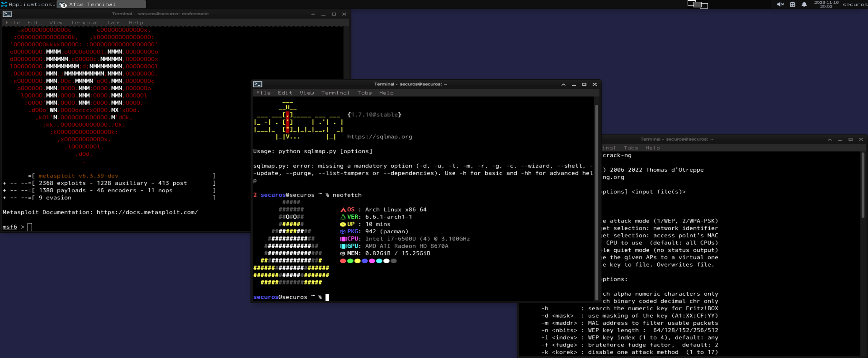Screen dimensions: 868x358
Task: Maximize the sqlmap terminal window
Action: pos(584,84)
